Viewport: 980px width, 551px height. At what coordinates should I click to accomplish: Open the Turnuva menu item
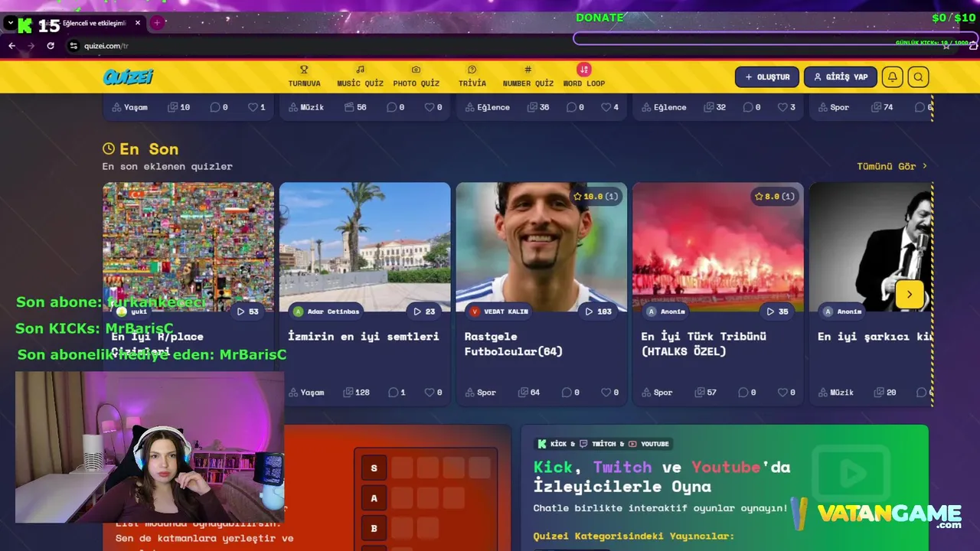tap(304, 77)
